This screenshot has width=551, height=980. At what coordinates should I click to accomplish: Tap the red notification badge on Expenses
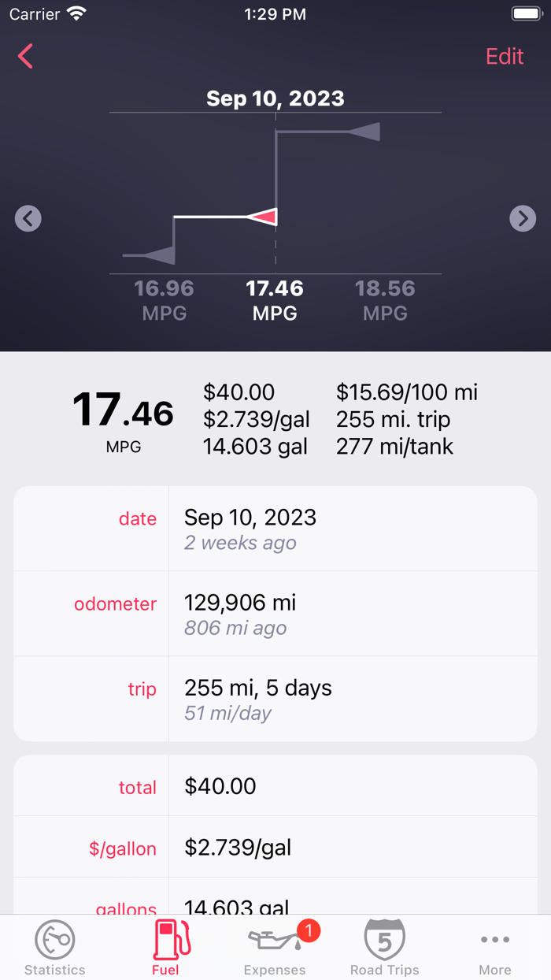pos(309,930)
